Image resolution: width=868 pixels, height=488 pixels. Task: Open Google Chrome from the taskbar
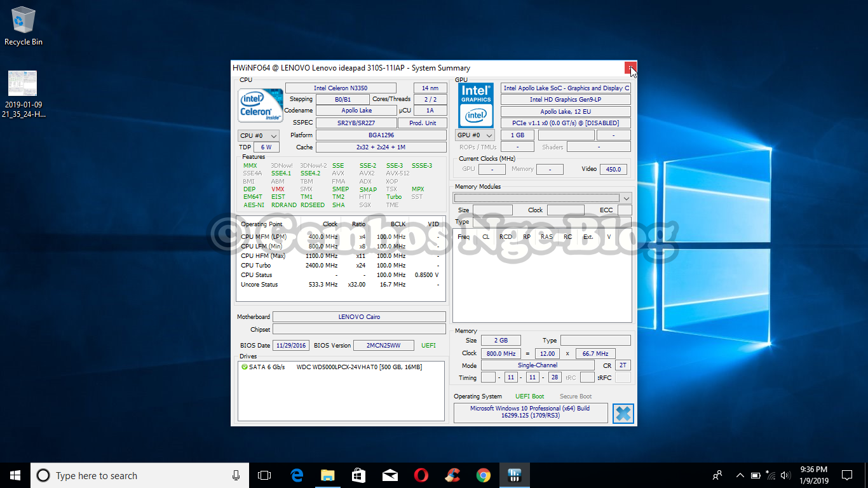(x=483, y=475)
